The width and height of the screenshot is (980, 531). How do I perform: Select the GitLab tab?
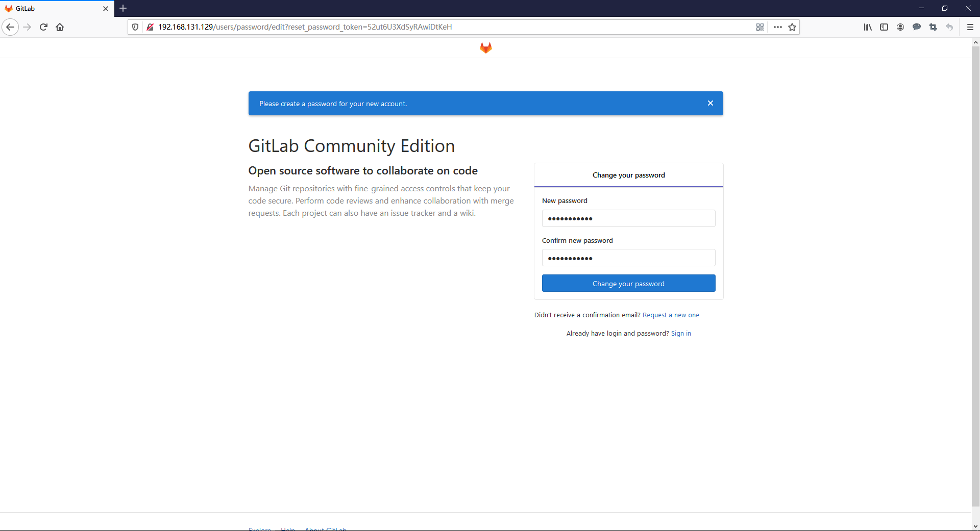(57, 9)
